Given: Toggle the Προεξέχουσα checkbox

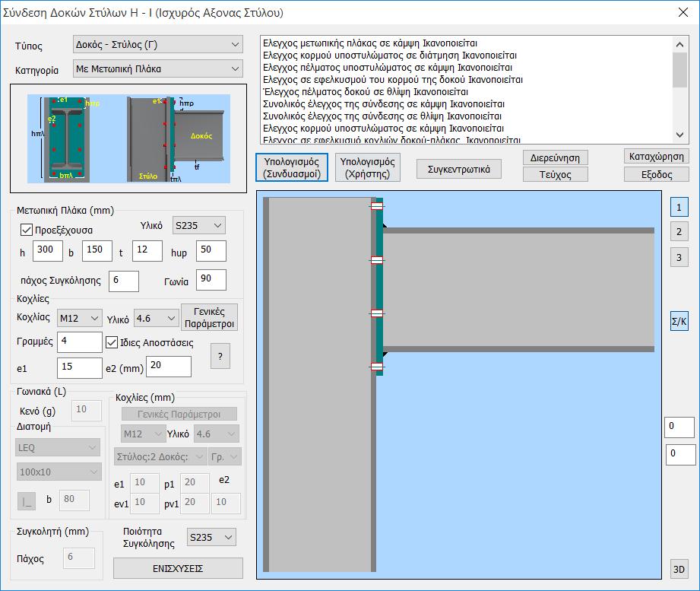Looking at the screenshot, I should point(27,230).
